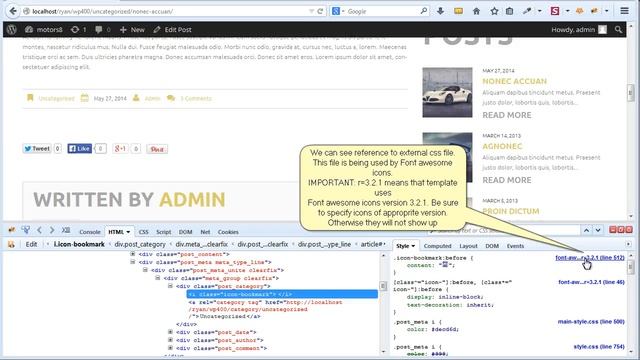The width and height of the screenshot is (640, 360).
Task: Switch to the Console tab
Action: (89, 232)
